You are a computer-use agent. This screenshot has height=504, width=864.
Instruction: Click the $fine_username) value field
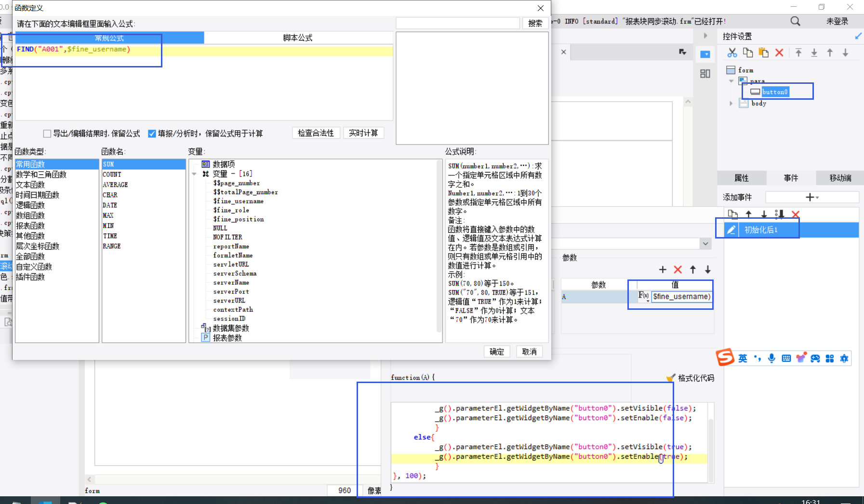pos(681,296)
